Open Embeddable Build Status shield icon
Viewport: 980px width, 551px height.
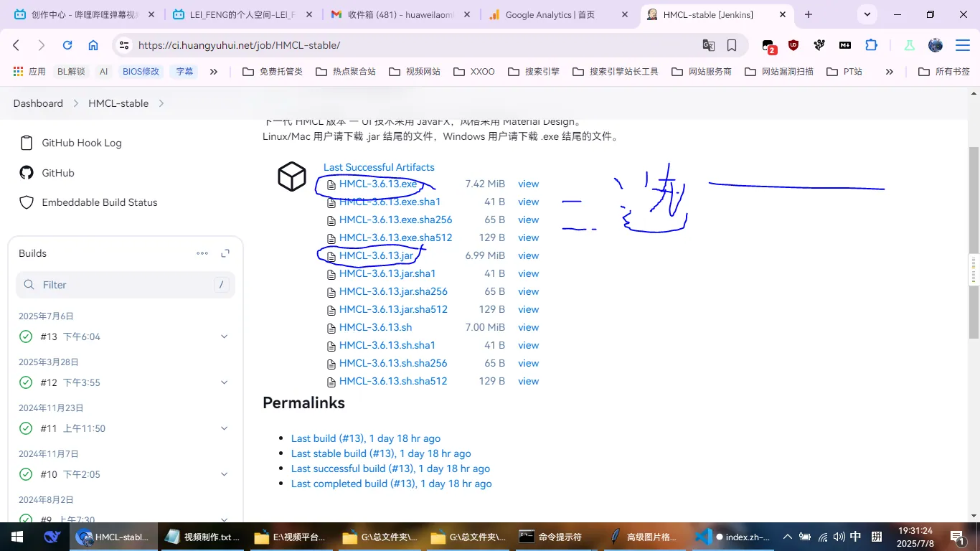(x=27, y=202)
